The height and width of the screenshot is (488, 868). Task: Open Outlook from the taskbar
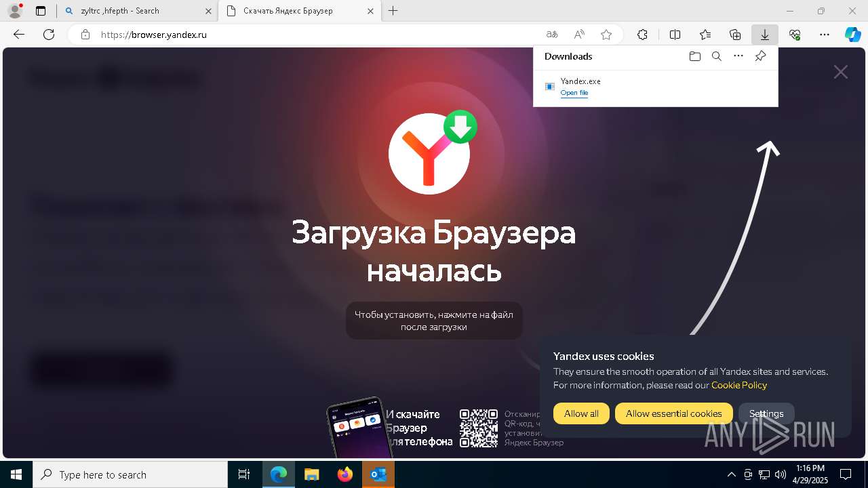378,474
